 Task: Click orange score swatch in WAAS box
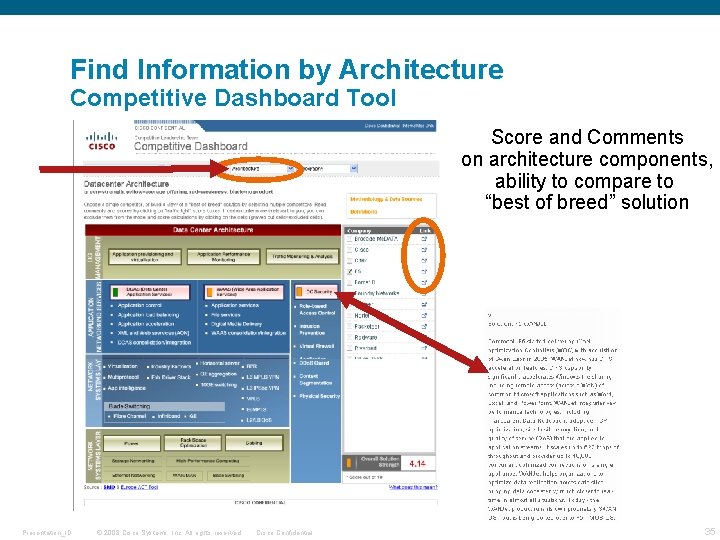coord(209,292)
